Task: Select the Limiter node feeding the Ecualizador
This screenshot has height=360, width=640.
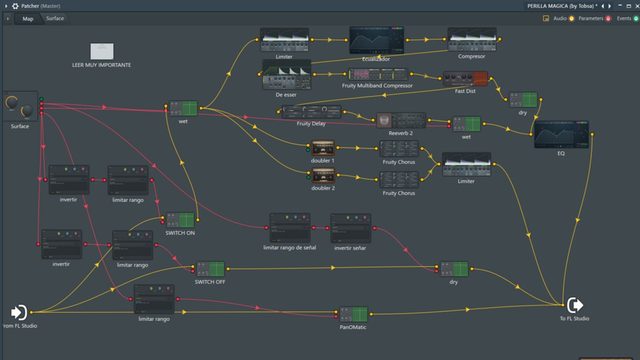Action: click(x=284, y=40)
